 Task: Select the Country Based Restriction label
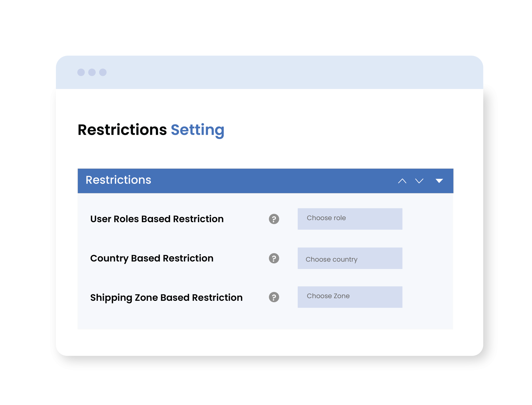coord(152,258)
